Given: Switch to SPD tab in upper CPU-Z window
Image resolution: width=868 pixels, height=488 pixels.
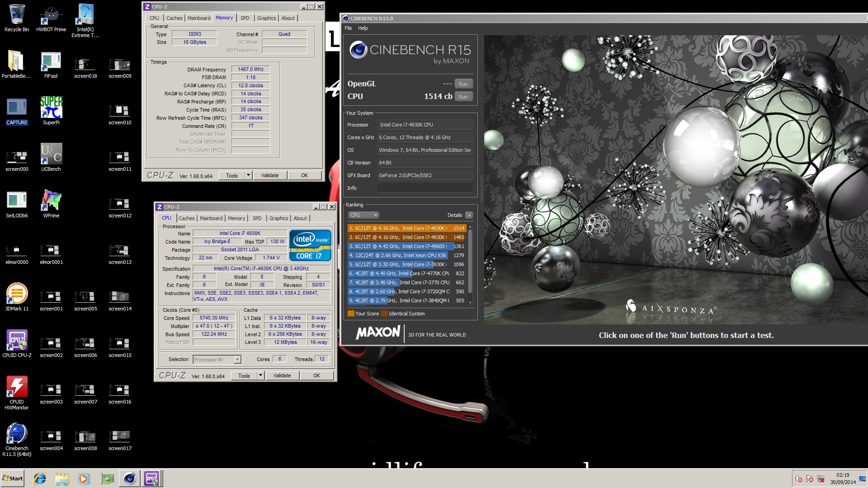Looking at the screenshot, I should tap(245, 18).
